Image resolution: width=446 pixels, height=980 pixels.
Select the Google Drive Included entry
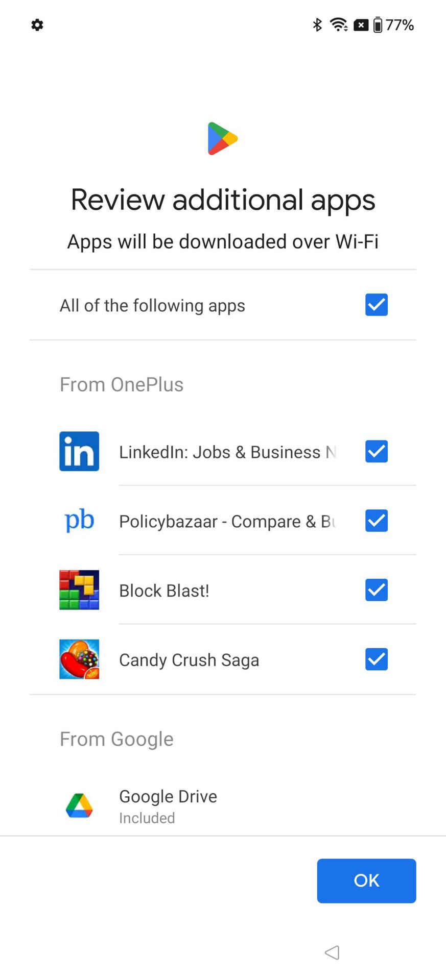(168, 806)
